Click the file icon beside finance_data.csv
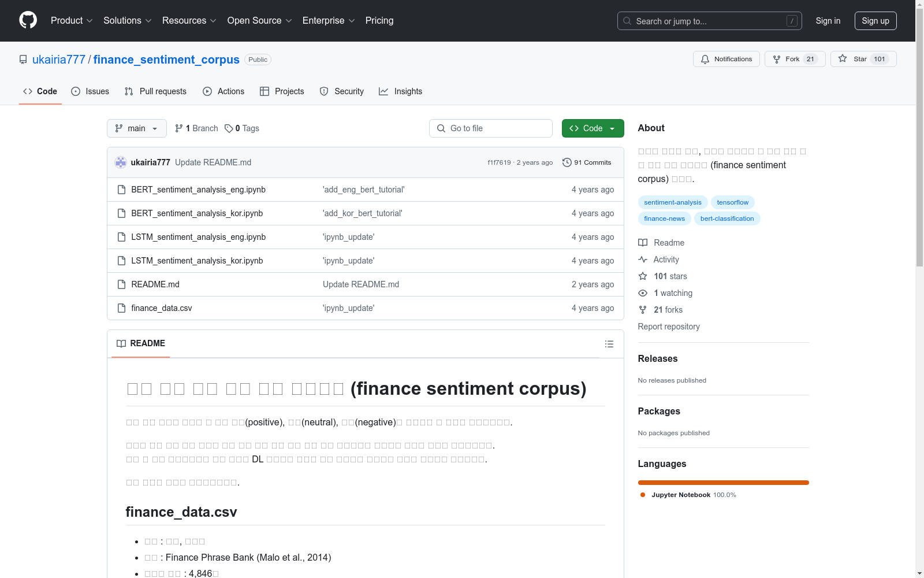 pyautogui.click(x=121, y=308)
